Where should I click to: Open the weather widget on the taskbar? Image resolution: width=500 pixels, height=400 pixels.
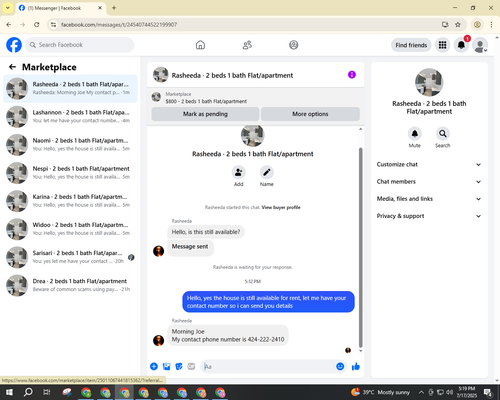coord(380,392)
